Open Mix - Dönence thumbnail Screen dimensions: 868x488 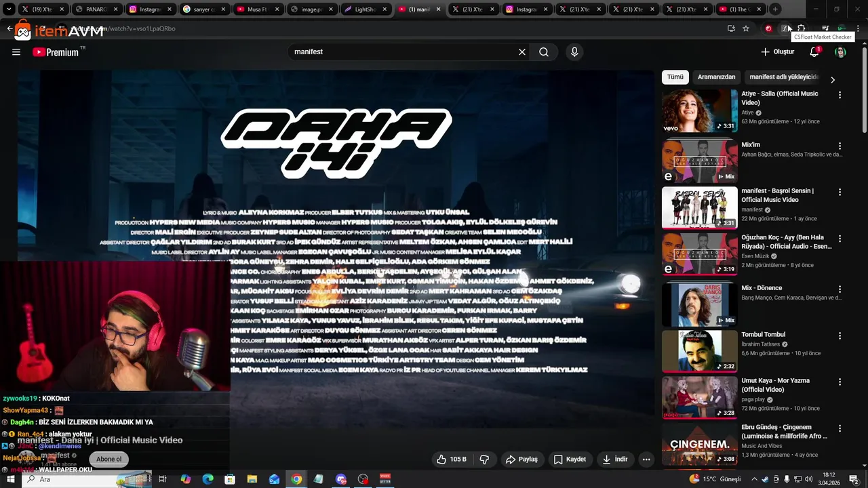(699, 304)
